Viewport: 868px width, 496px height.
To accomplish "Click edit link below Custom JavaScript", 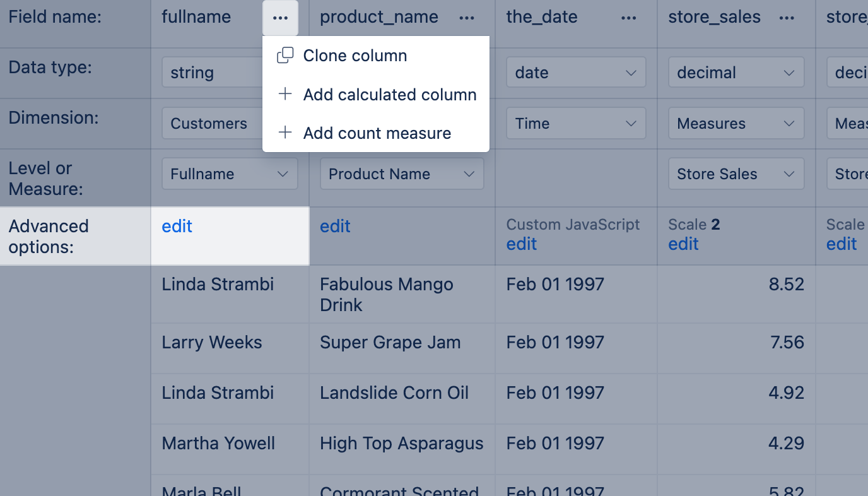I will (x=521, y=244).
